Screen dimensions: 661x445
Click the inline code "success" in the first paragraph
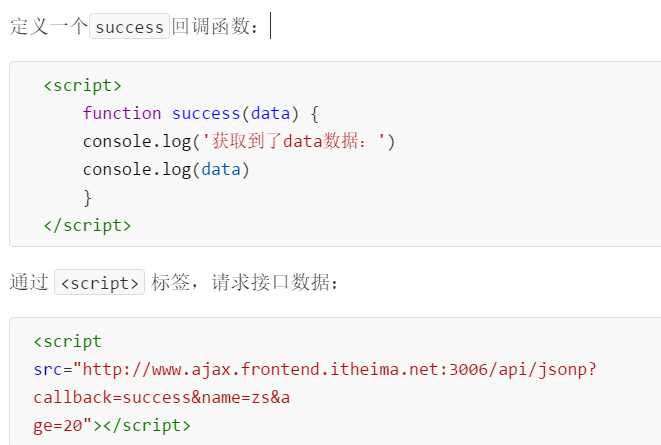pyautogui.click(x=129, y=27)
